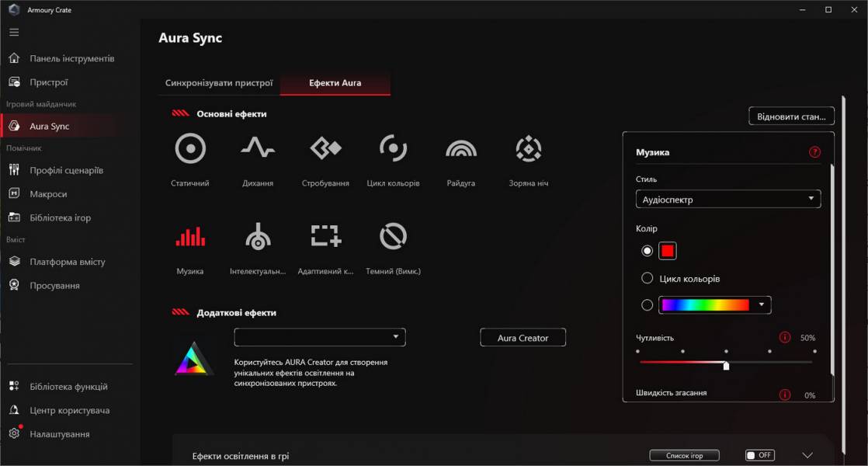Open the hamburger menu
868x466 pixels.
click(13, 32)
